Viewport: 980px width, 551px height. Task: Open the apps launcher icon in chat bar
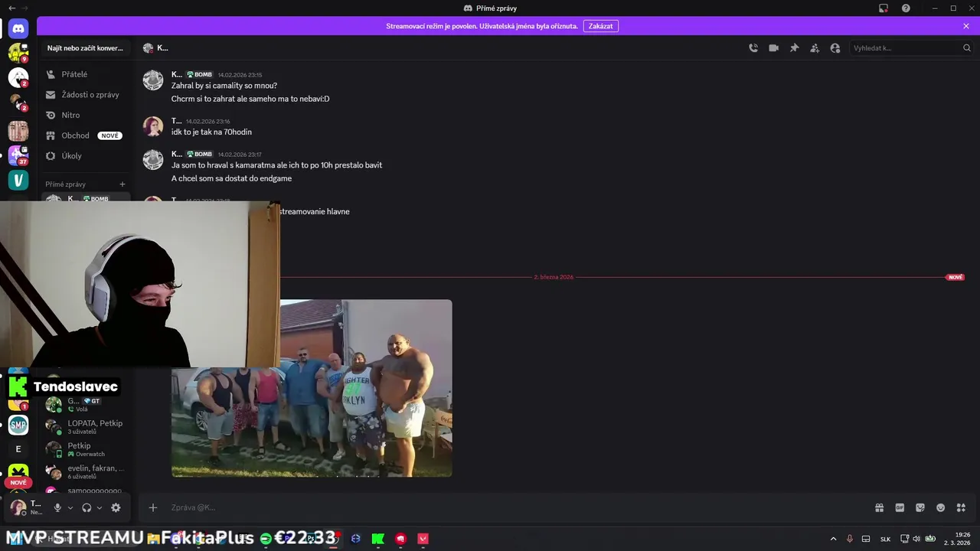point(961,507)
